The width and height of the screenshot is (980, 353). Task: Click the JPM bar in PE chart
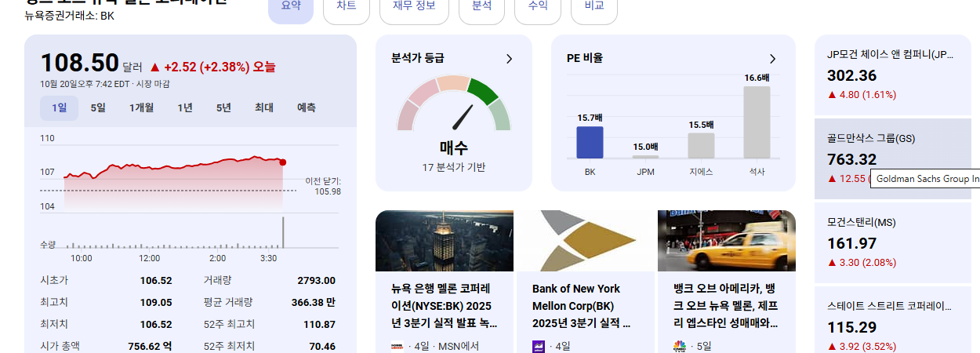point(645,156)
